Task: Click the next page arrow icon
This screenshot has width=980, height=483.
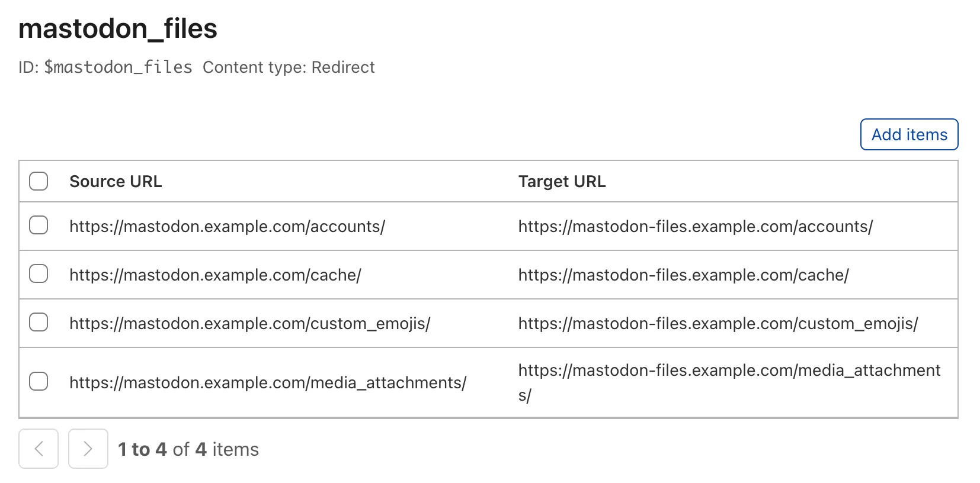Action: (x=88, y=449)
